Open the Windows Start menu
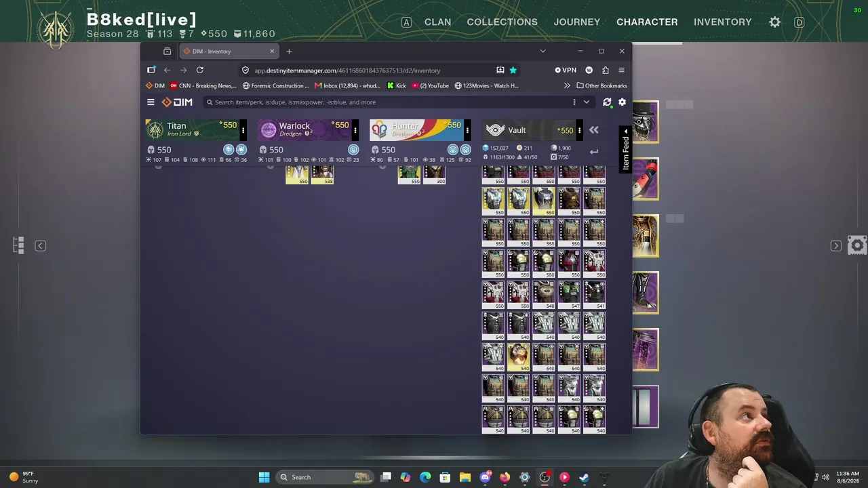The height and width of the screenshot is (488, 868). 264,477
